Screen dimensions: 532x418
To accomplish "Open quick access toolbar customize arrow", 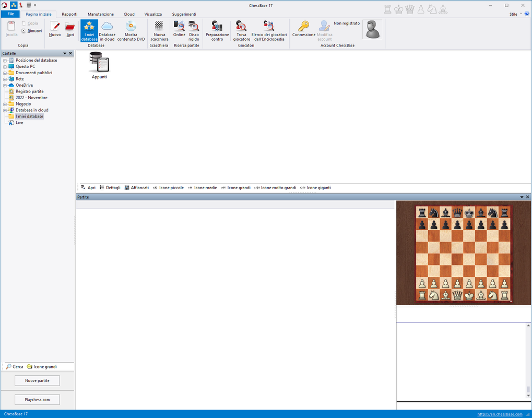I will 35,5.
